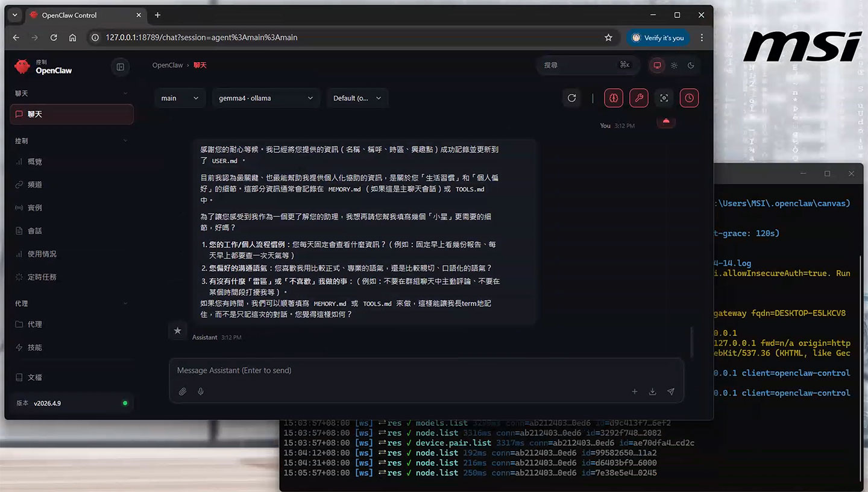Open the clock history icon

(x=689, y=98)
